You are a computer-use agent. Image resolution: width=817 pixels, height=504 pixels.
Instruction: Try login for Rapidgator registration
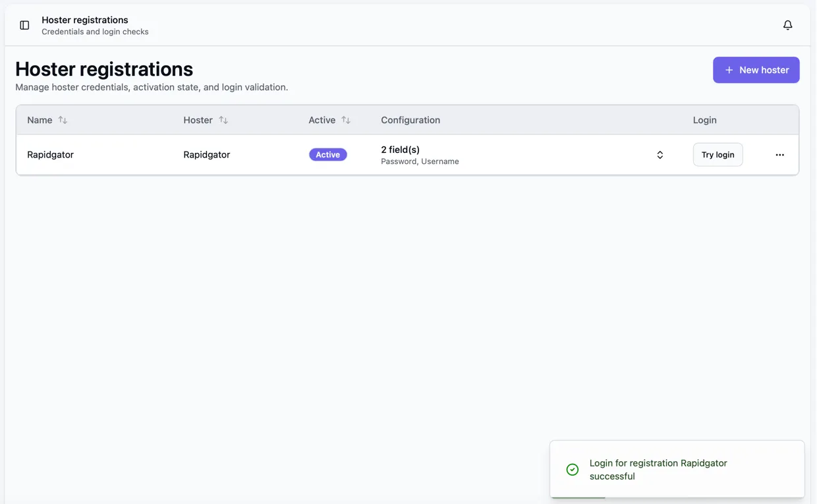[x=718, y=155]
